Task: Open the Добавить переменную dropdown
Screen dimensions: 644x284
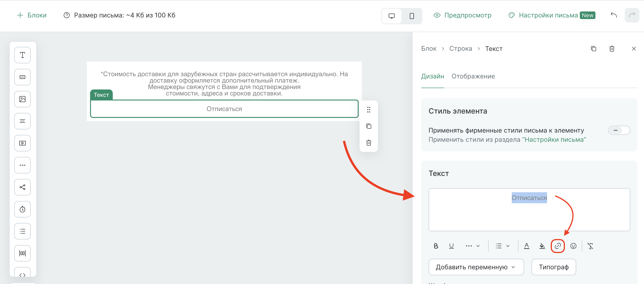Action: click(476, 267)
